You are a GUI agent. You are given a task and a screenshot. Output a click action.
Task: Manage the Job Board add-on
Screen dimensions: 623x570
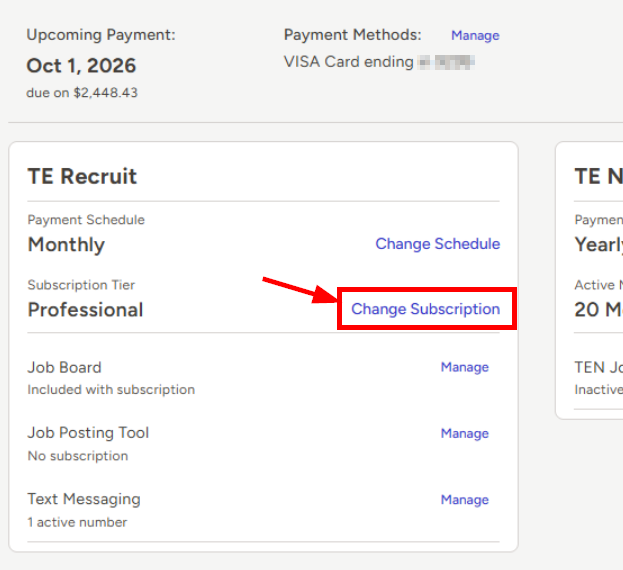(x=464, y=367)
